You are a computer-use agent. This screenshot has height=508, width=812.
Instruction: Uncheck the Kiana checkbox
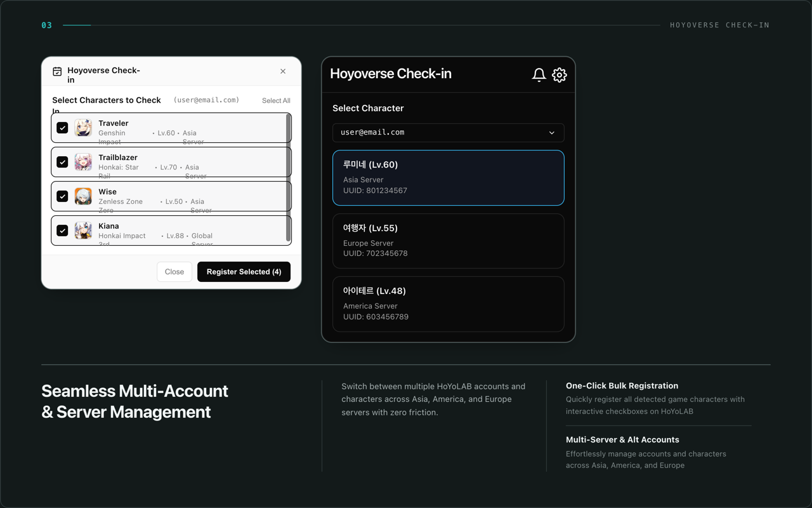click(62, 231)
